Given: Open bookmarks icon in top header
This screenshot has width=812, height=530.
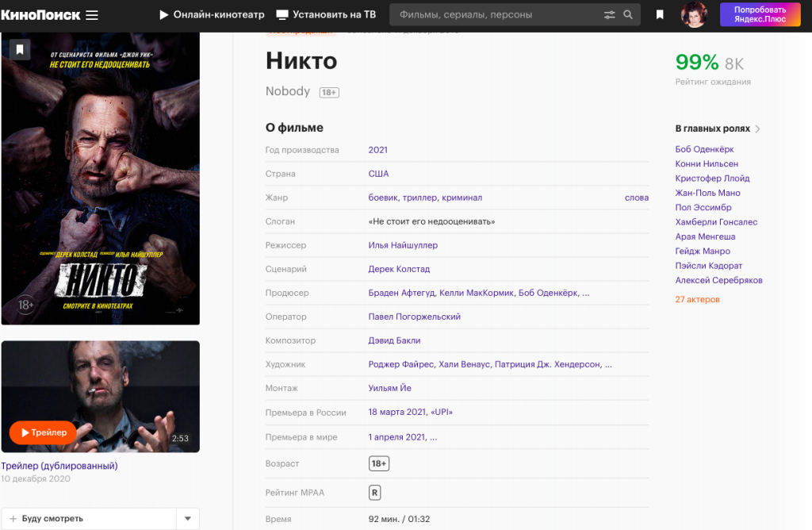Looking at the screenshot, I should click(660, 15).
